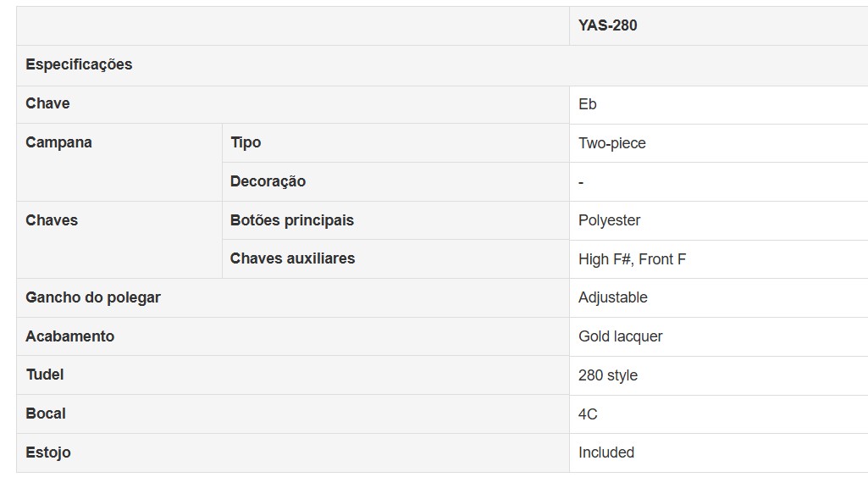Select the High F#, Front F value

click(x=633, y=259)
